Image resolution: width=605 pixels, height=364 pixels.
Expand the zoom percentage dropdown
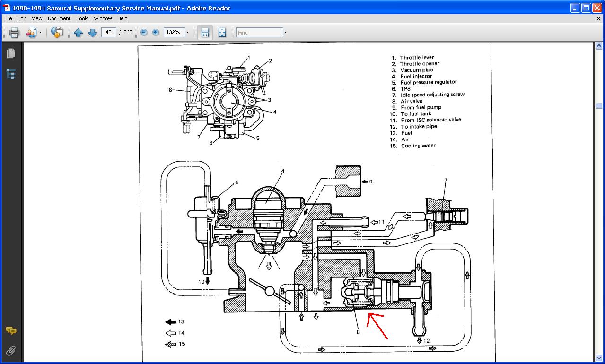[187, 33]
